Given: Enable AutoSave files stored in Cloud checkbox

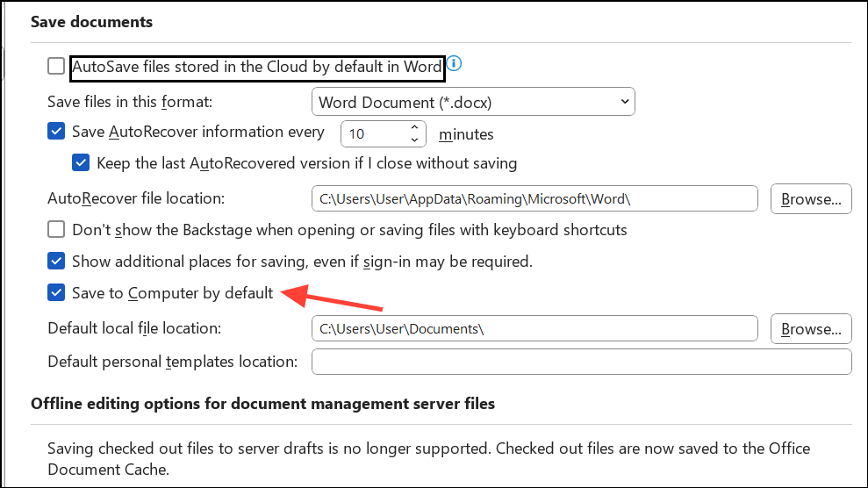Looking at the screenshot, I should pos(56,66).
